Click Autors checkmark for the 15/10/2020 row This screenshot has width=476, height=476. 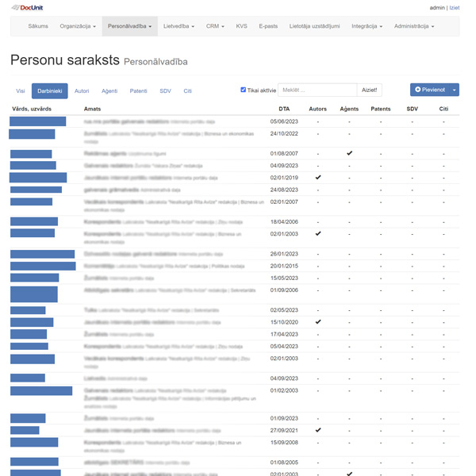[318, 322]
